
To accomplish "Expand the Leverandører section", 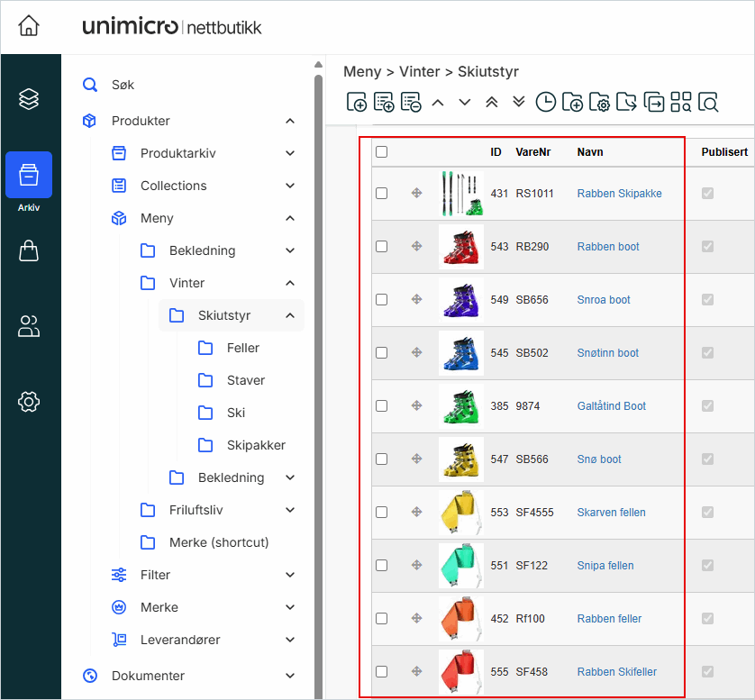I will coord(290,640).
